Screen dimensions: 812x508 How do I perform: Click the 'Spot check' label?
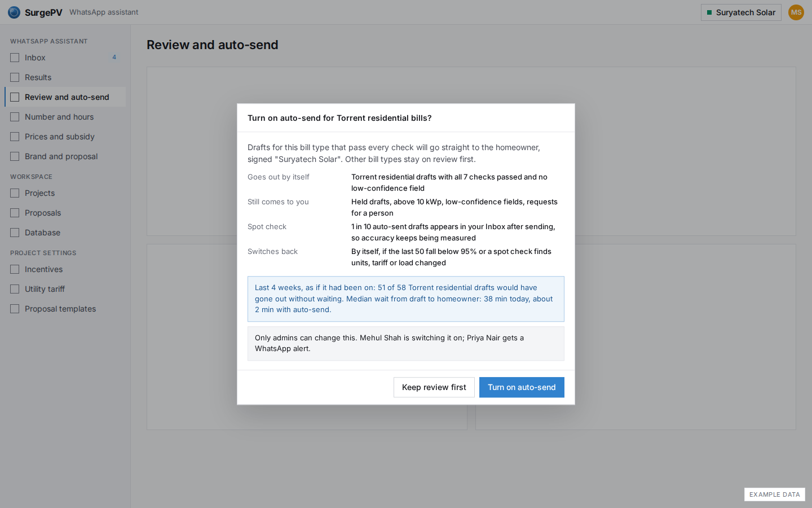tap(267, 226)
